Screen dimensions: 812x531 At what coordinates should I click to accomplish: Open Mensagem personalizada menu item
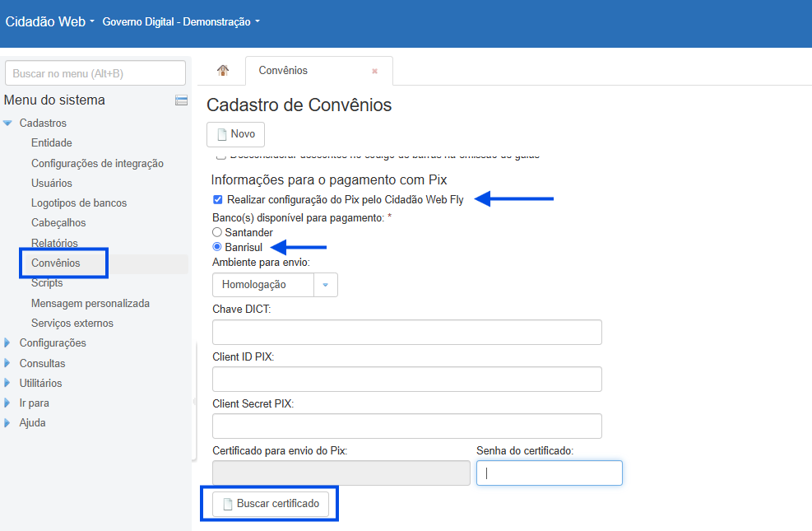pos(90,304)
